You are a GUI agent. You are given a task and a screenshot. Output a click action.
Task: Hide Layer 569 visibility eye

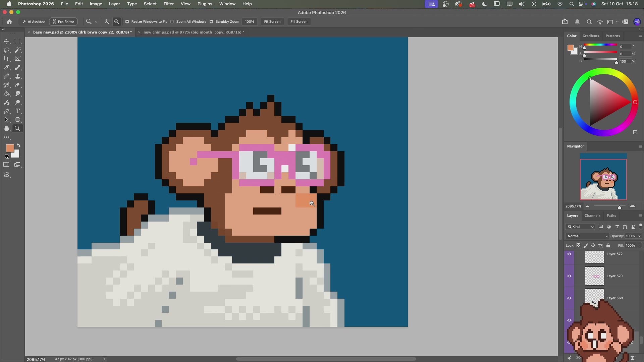click(569, 298)
